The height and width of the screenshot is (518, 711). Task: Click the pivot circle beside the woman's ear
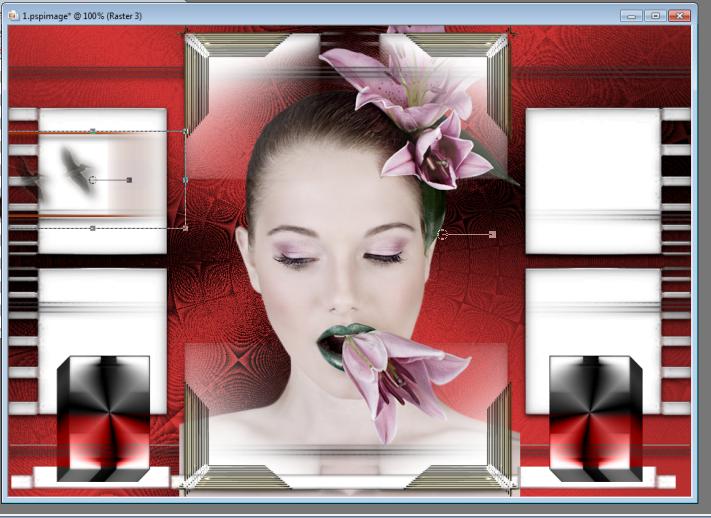443,235
